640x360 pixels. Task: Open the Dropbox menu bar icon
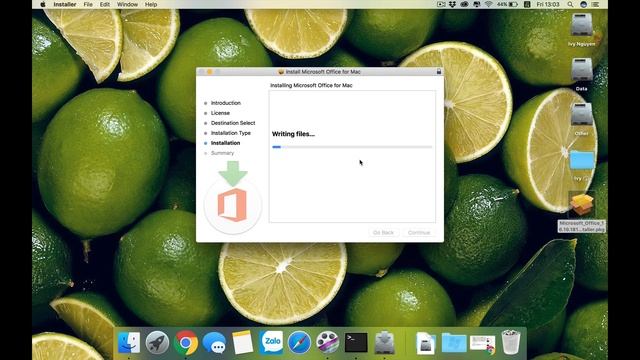coord(452,4)
